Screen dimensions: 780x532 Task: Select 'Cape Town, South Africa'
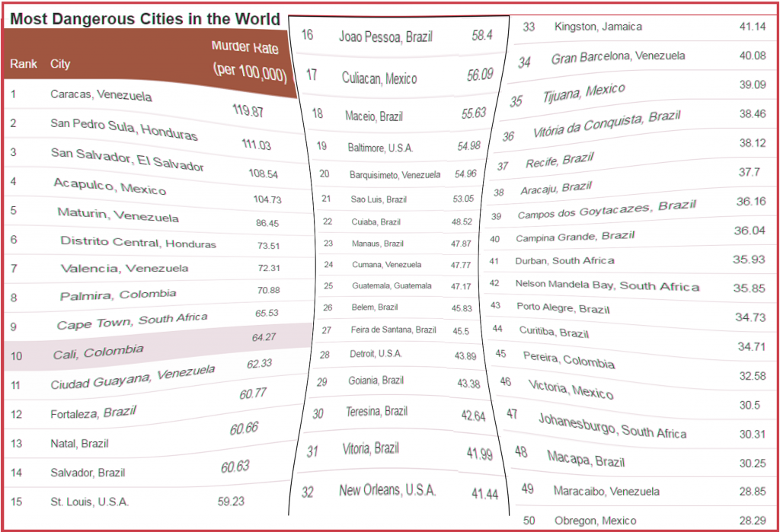tap(132, 321)
